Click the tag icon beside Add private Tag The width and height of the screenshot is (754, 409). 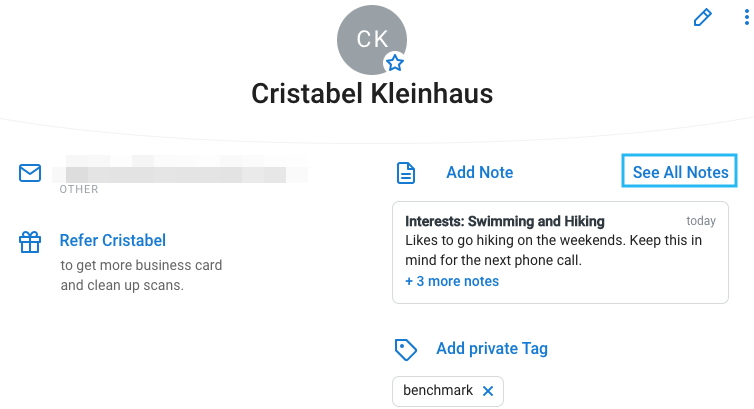click(405, 349)
